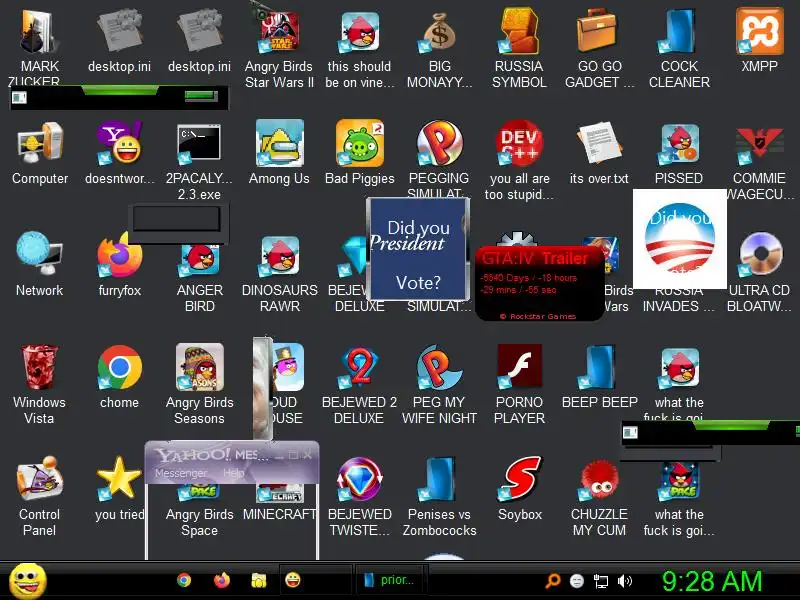Click the grey smiley tray icon

click(577, 581)
